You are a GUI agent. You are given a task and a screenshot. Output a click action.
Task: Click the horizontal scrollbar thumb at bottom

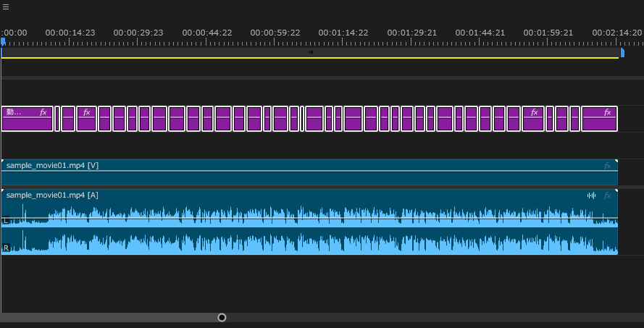(111, 317)
